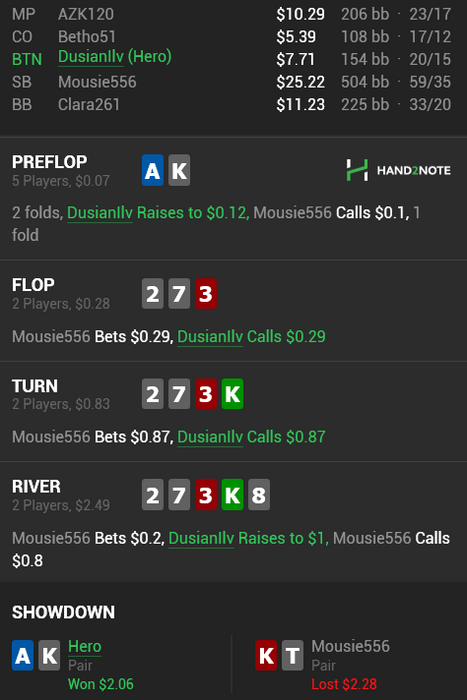Select the blue Ace preflop card
The height and width of the screenshot is (700, 467).
click(x=153, y=170)
